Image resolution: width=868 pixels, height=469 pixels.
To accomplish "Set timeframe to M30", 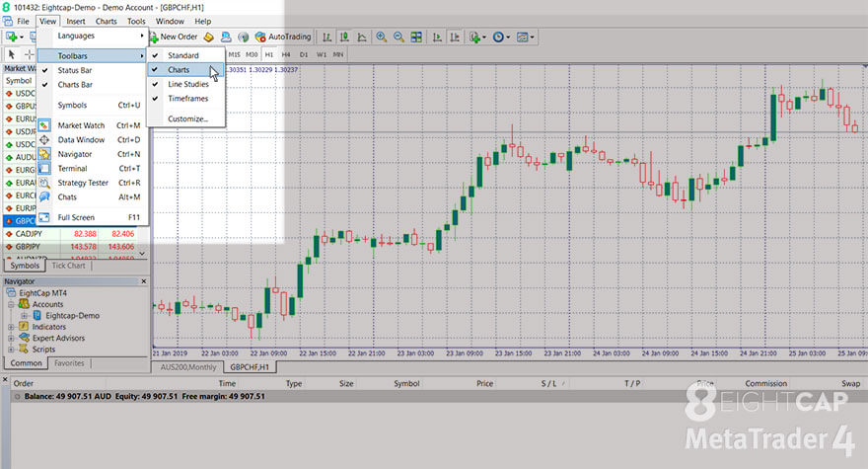I will coord(252,54).
